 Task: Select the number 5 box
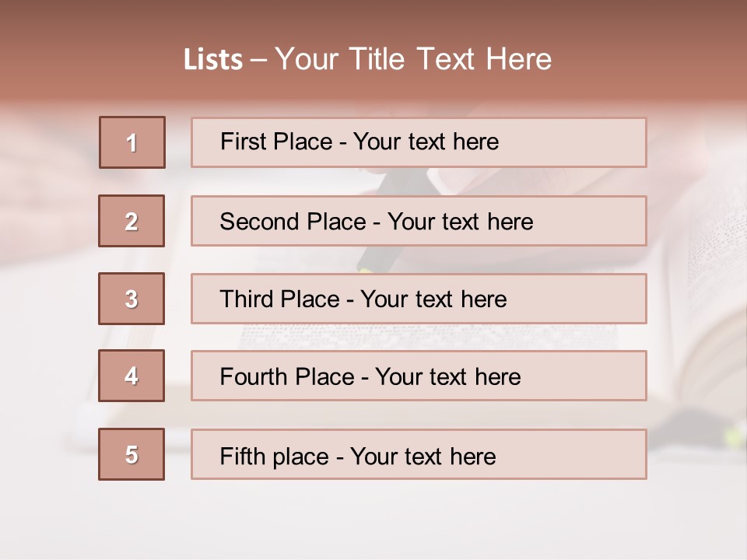click(x=132, y=454)
